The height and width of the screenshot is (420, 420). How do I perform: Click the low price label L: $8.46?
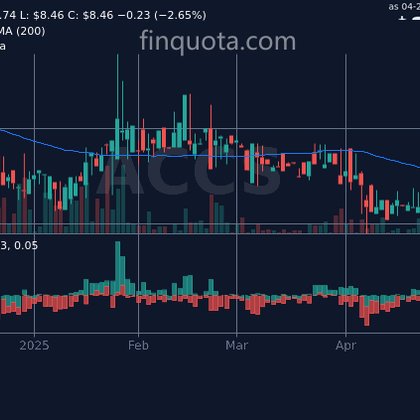pos(42,15)
